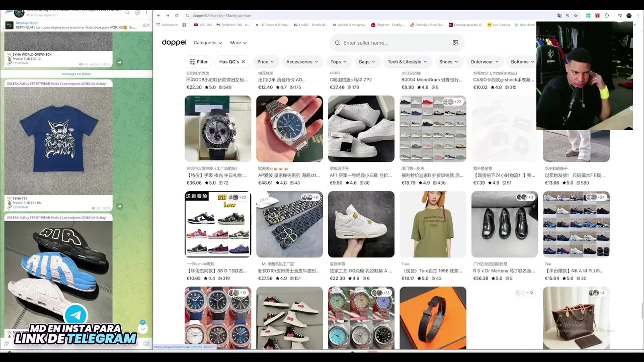Screen dimensions: 644x362
Task: Open the orange Hermes bracelet thumbnail
Action: tap(433, 318)
